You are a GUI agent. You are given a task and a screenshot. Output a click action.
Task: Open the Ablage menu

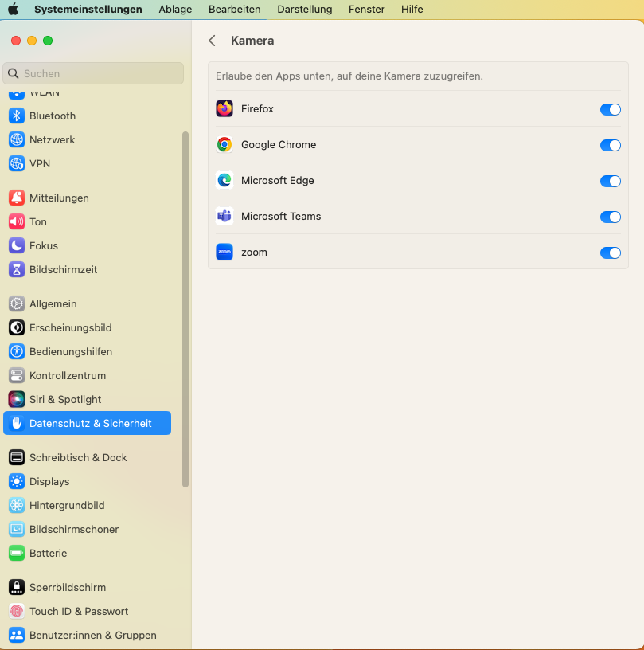(x=175, y=10)
